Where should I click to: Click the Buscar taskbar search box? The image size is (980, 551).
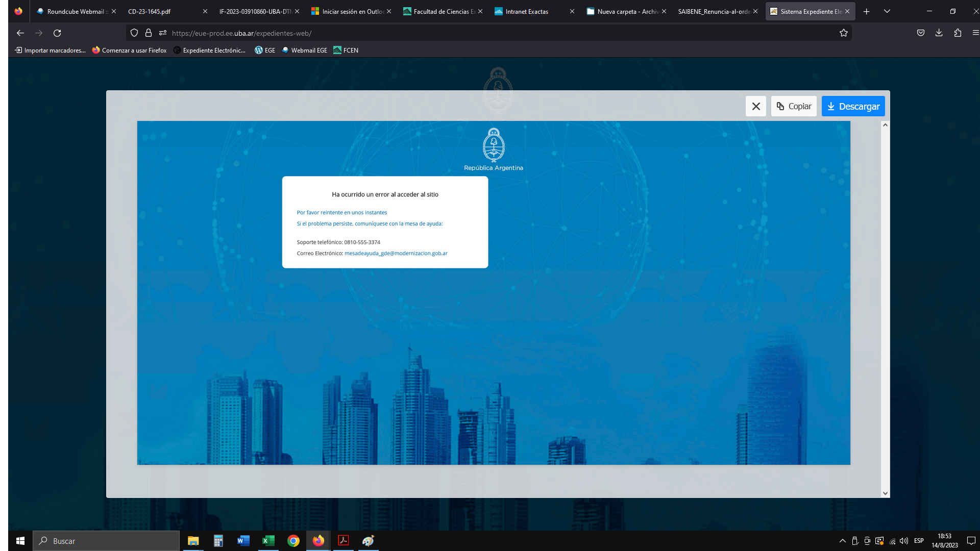pos(106,541)
